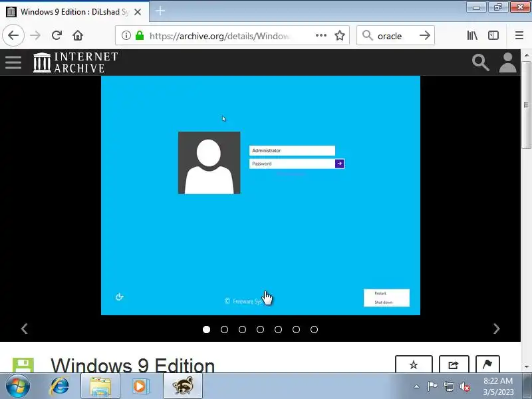Open Windows Explorer from taskbar
This screenshot has height=399, width=532.
[x=100, y=386]
